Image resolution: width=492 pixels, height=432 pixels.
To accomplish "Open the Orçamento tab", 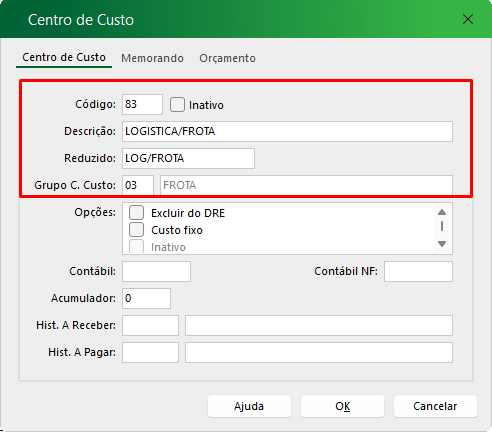I will point(227,58).
